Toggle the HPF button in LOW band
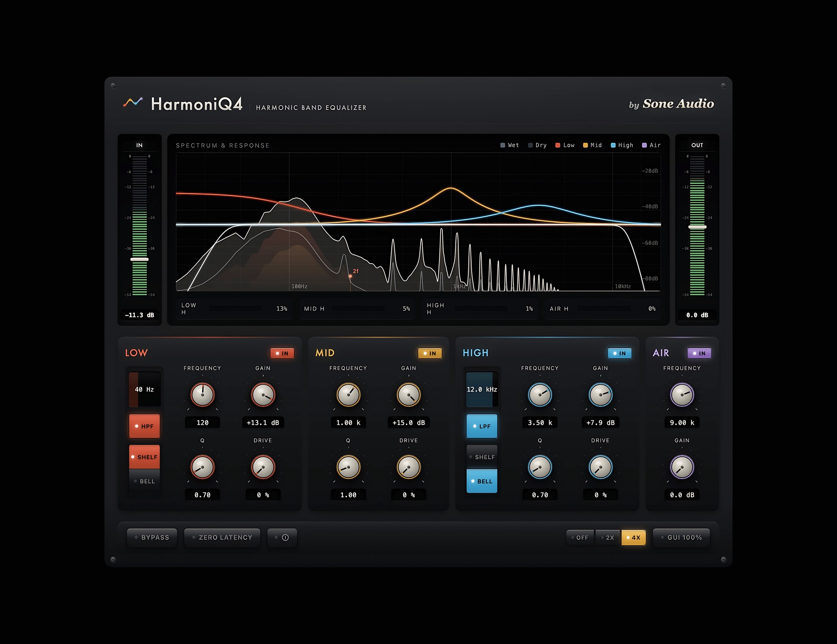This screenshot has height=644, width=837. pyautogui.click(x=144, y=426)
